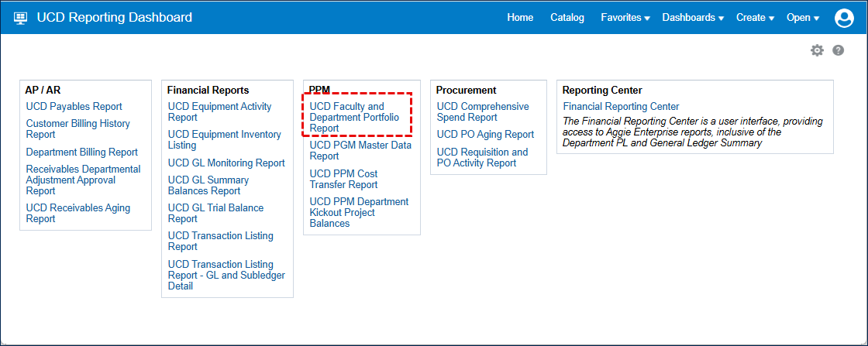Click the Financial Reporting Center link
Viewport: 868px width, 346px height.
(x=621, y=107)
